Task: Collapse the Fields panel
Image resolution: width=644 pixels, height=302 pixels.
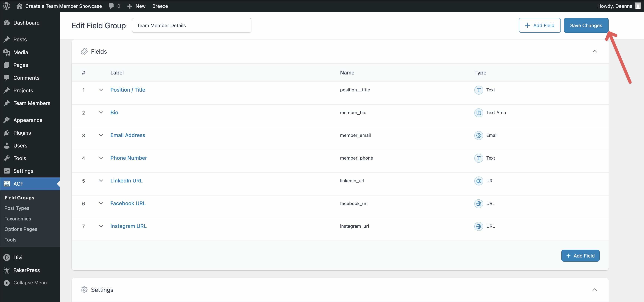Action: pyautogui.click(x=595, y=52)
